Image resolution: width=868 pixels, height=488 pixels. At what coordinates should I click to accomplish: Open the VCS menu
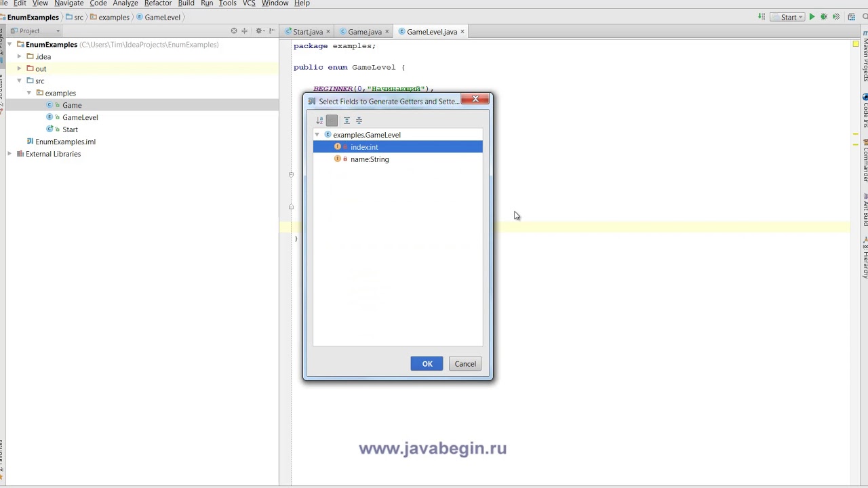point(249,3)
